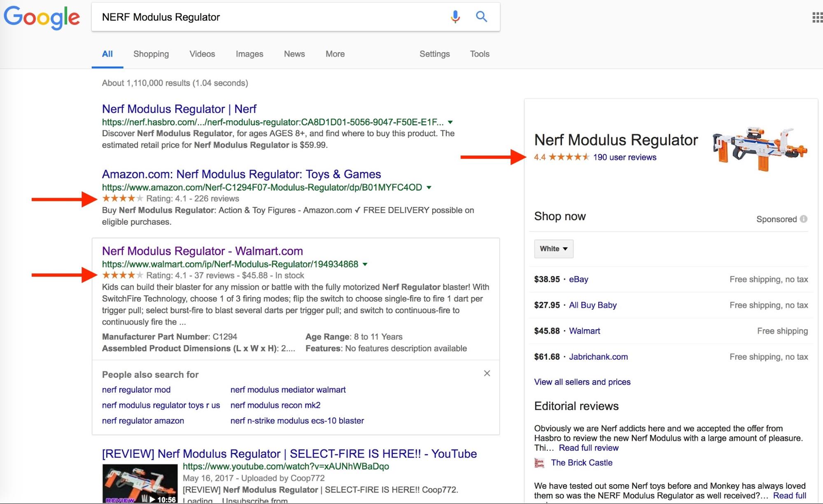Click Rating: 4.1 - 226 reviews text

[x=193, y=199]
